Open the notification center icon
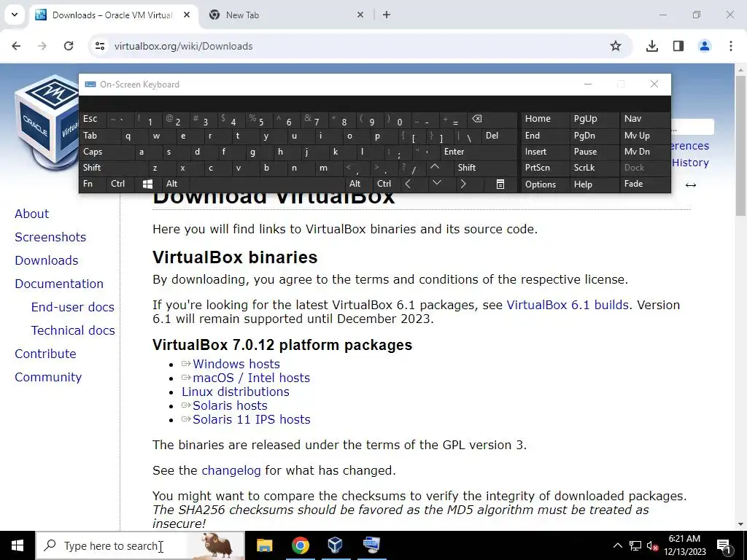This screenshot has width=747, height=560. tap(724, 545)
